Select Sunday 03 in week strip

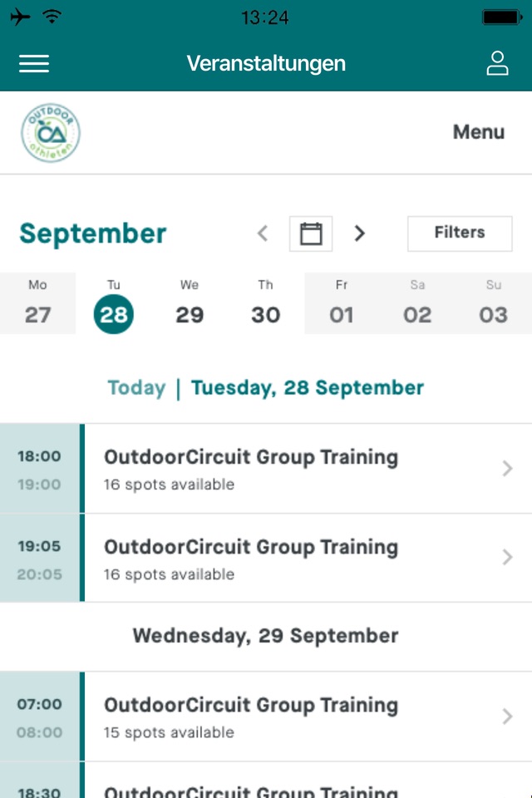[x=494, y=304]
